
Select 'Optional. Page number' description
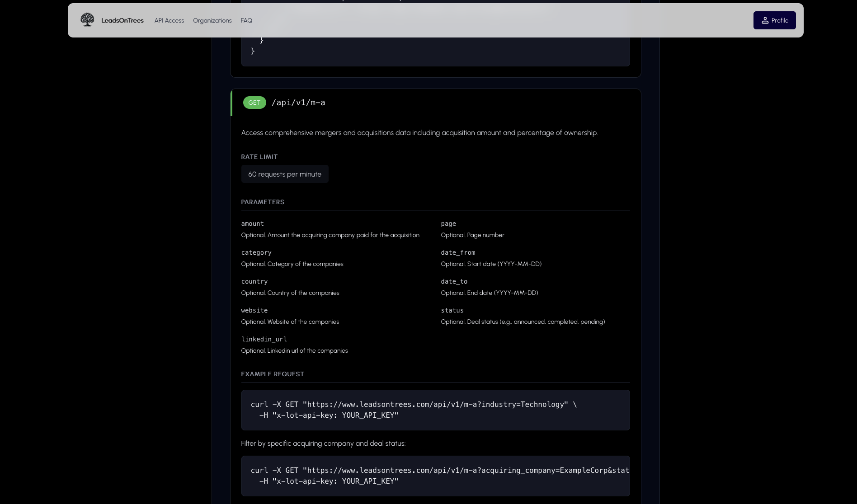(x=473, y=235)
